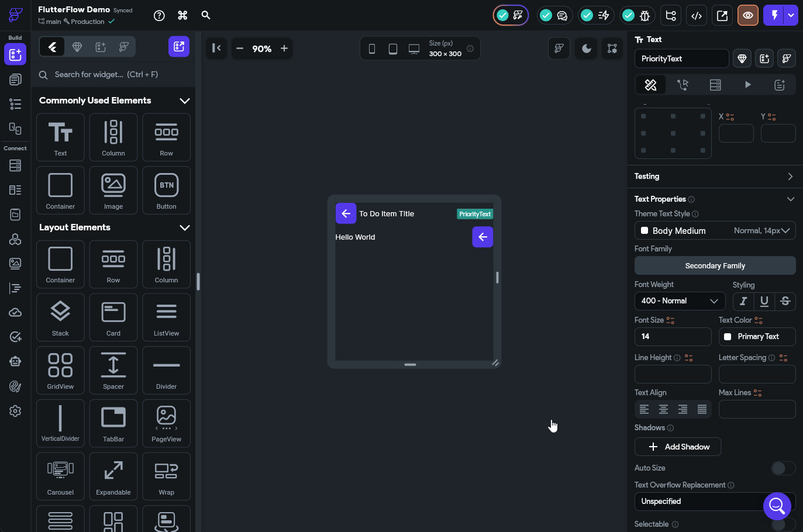Switch to the diamond components tab

(77, 47)
